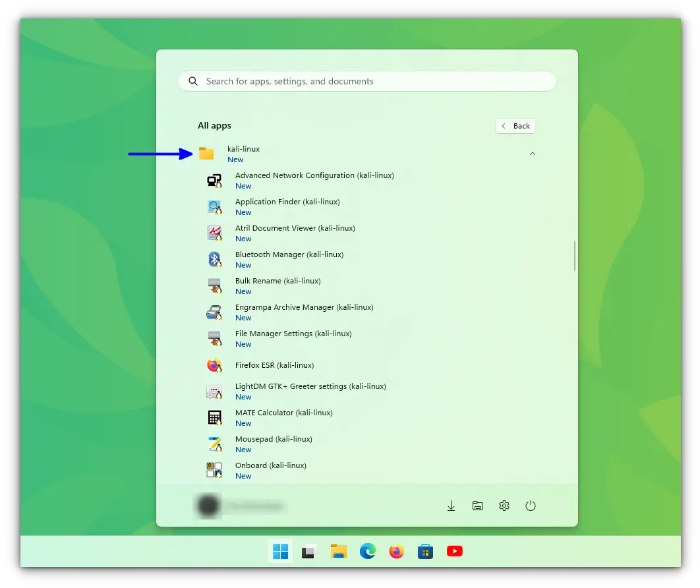Launch Atril Document Viewer icon

pos(215,233)
